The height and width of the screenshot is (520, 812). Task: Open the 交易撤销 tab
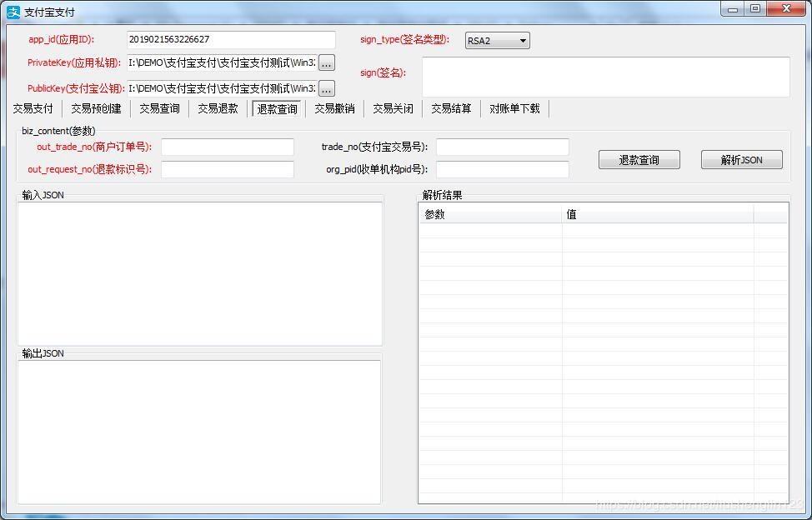coord(334,108)
